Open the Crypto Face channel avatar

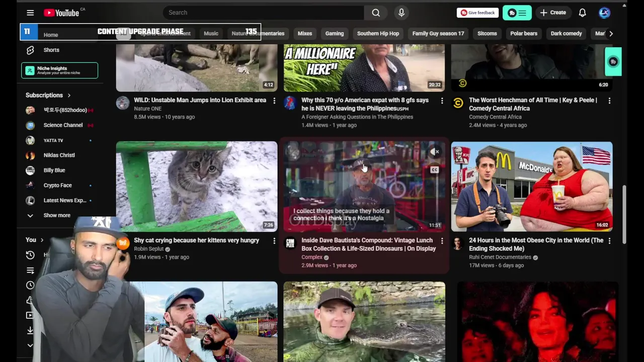pos(30,185)
